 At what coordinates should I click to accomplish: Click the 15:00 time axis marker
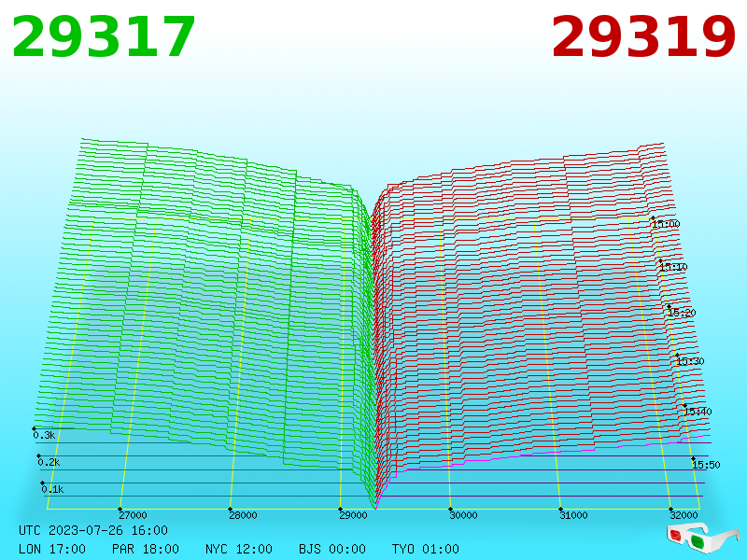[666, 224]
